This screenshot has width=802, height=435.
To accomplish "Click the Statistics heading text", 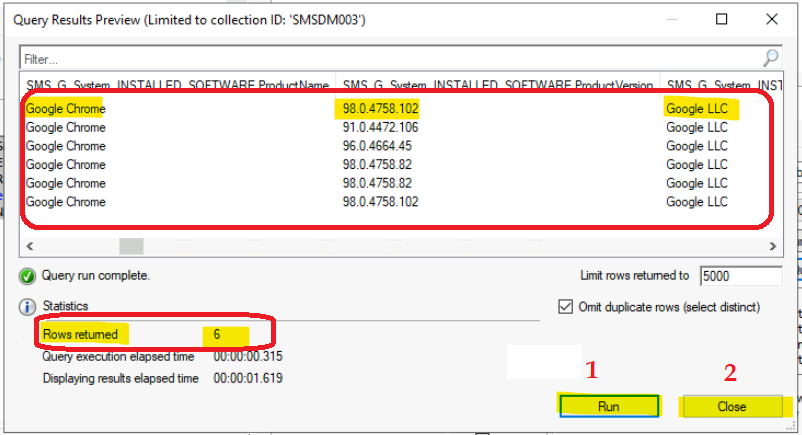I will (x=65, y=306).
